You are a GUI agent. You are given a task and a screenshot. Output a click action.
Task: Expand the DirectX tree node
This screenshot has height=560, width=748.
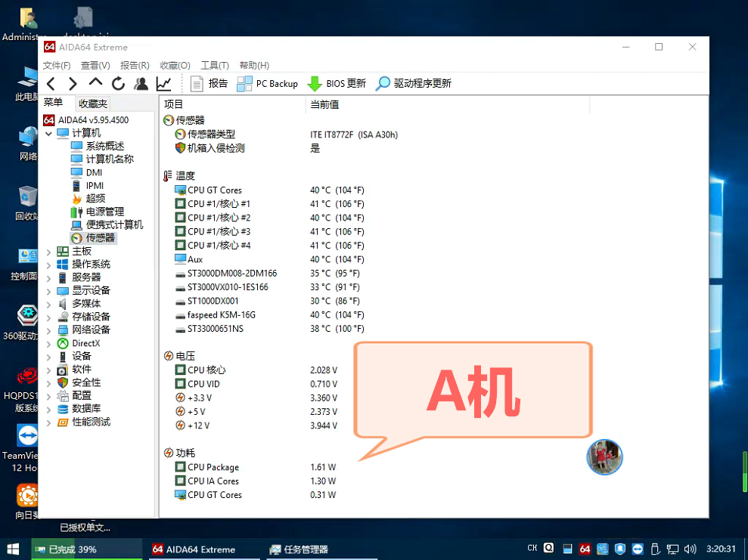48,344
